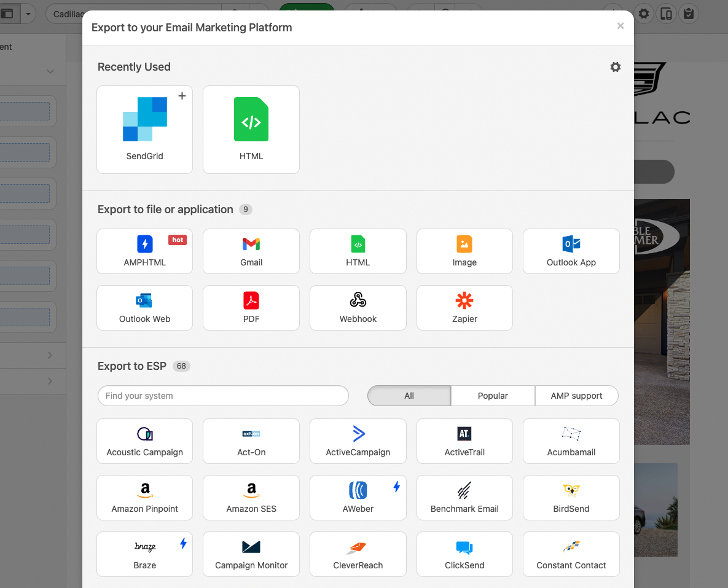This screenshot has height=588, width=728.
Task: Add a new SendGrid connection via plus
Action: [182, 96]
